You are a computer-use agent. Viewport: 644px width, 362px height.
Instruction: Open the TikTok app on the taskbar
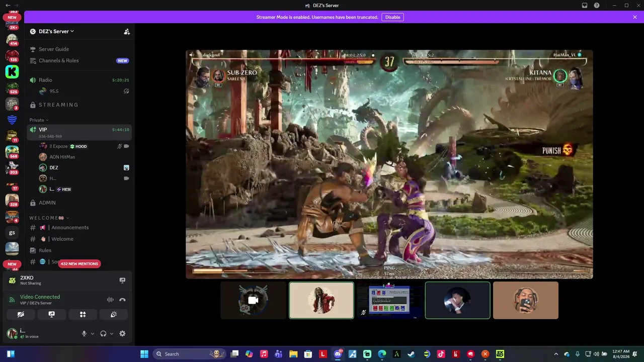click(x=441, y=354)
